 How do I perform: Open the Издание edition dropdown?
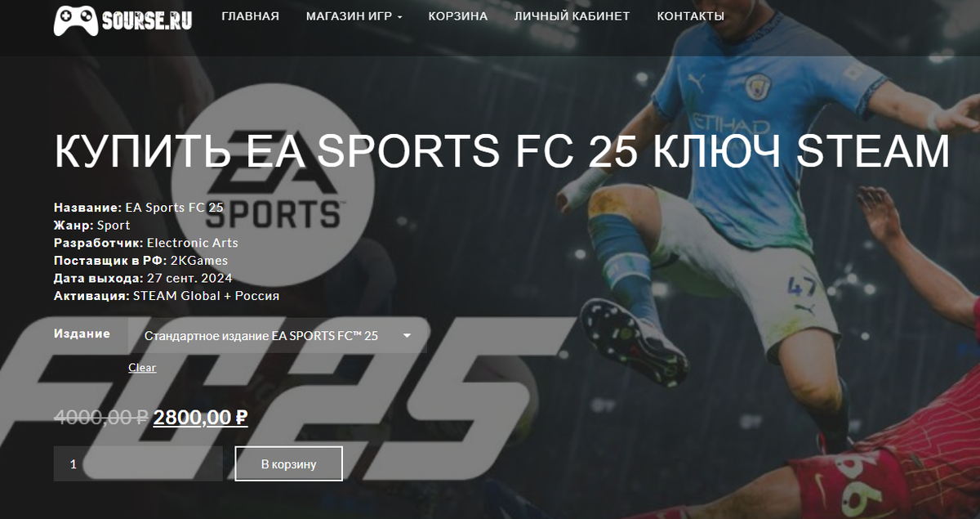point(278,336)
